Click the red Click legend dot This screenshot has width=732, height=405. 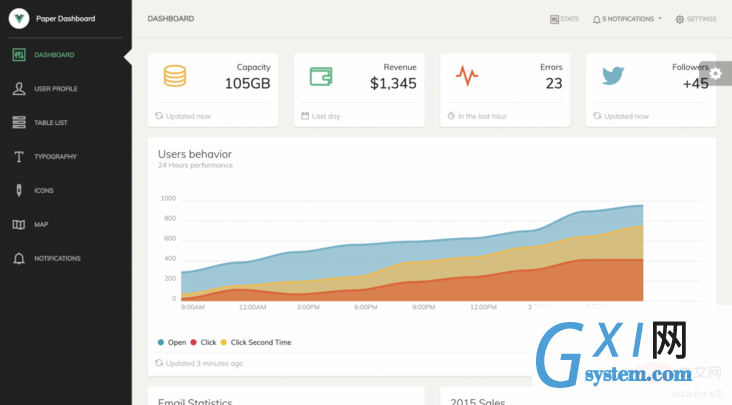[193, 342]
